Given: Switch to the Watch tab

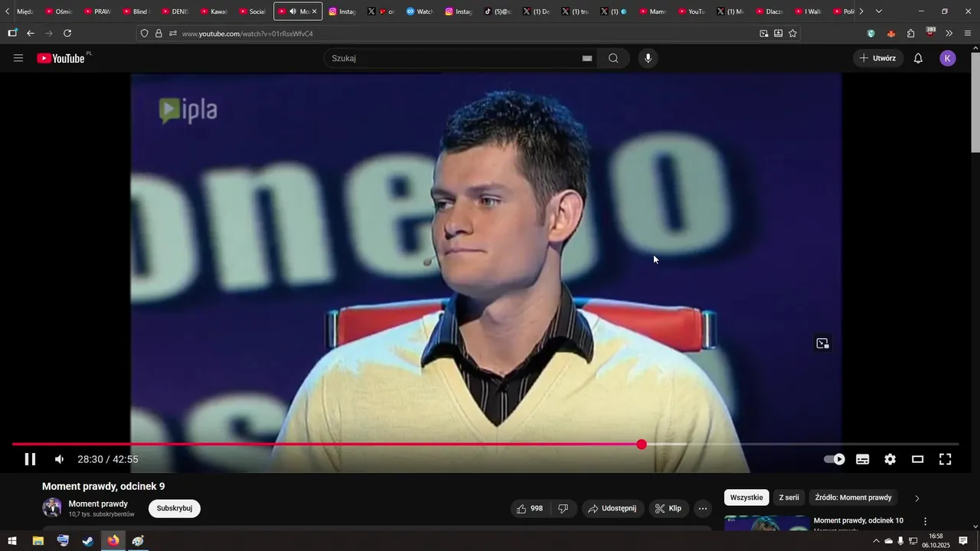Looking at the screenshot, I should pos(420,11).
